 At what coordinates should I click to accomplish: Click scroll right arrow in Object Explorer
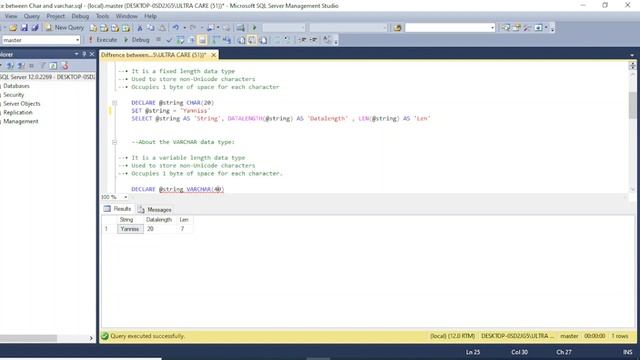click(91, 338)
